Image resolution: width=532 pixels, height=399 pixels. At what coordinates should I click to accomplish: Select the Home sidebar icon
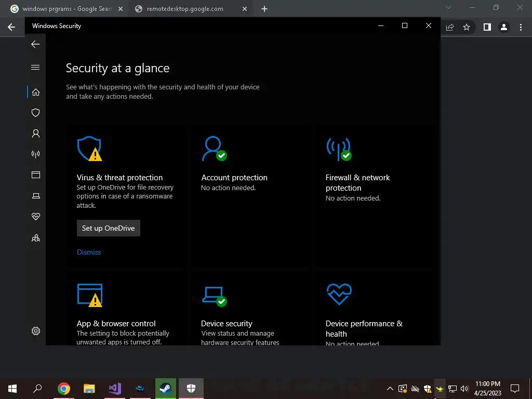tap(36, 92)
